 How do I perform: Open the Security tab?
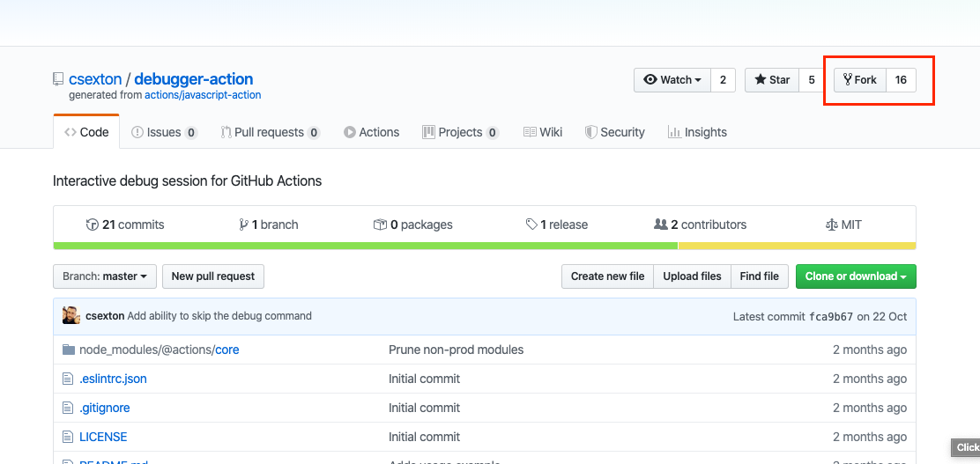[x=614, y=132]
